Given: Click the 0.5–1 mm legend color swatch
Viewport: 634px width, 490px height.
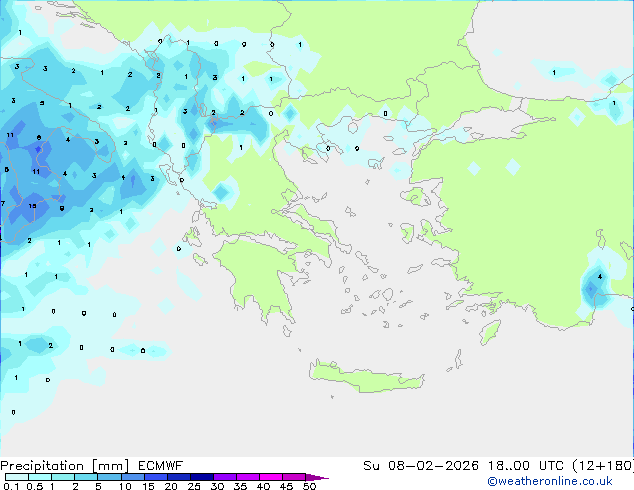Looking at the screenshot, I should pyautogui.click(x=40, y=477).
